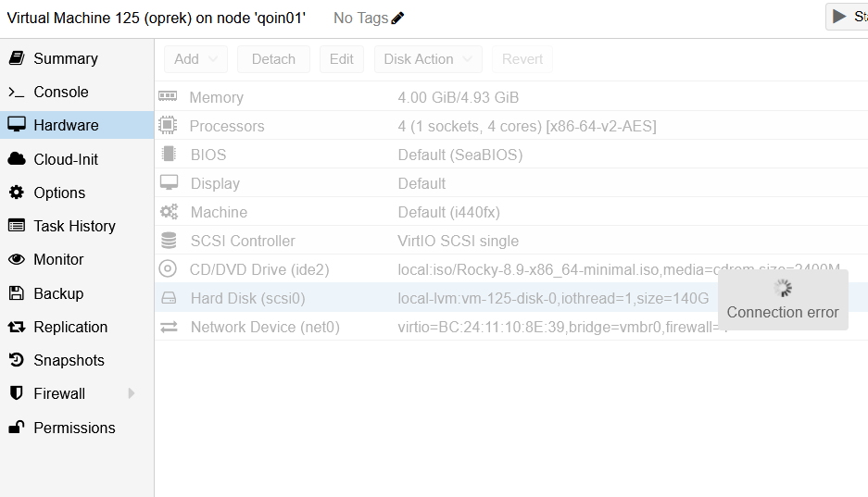Open the Task History tab
Image resolution: width=868 pixels, height=497 pixels.
tap(74, 226)
